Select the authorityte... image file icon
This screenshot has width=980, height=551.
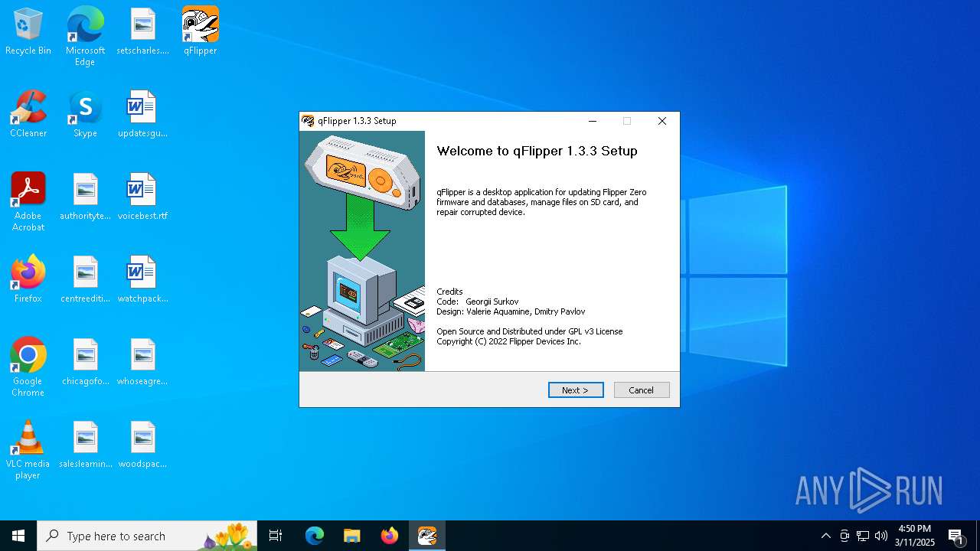pos(85,197)
